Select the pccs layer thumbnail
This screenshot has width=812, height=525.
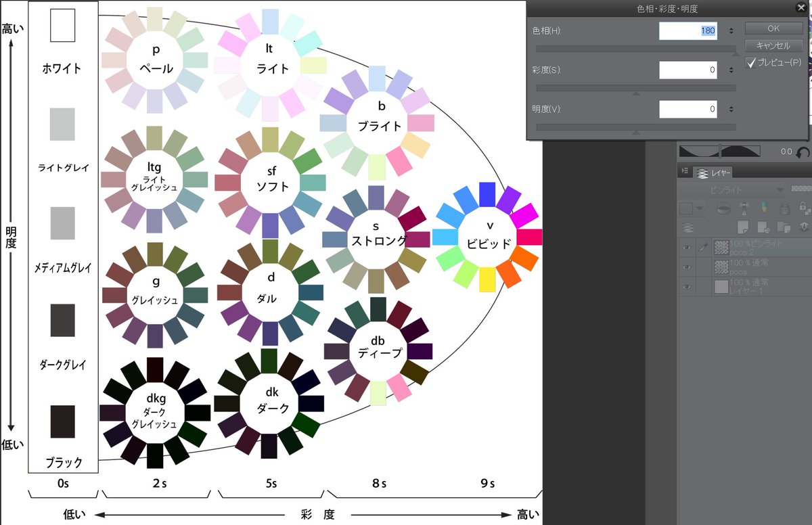click(721, 267)
